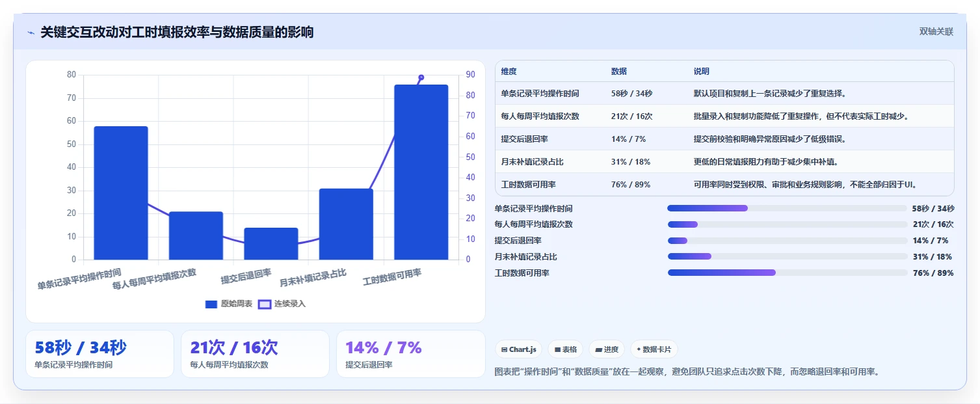Click the 80 tick on the left axis
This screenshot has width=980, height=404.
point(72,75)
